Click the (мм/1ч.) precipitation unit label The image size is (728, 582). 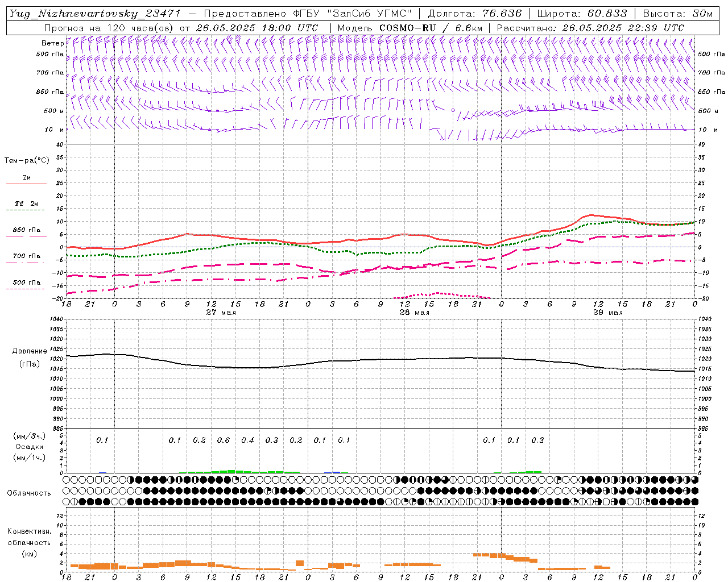[x=30, y=458]
